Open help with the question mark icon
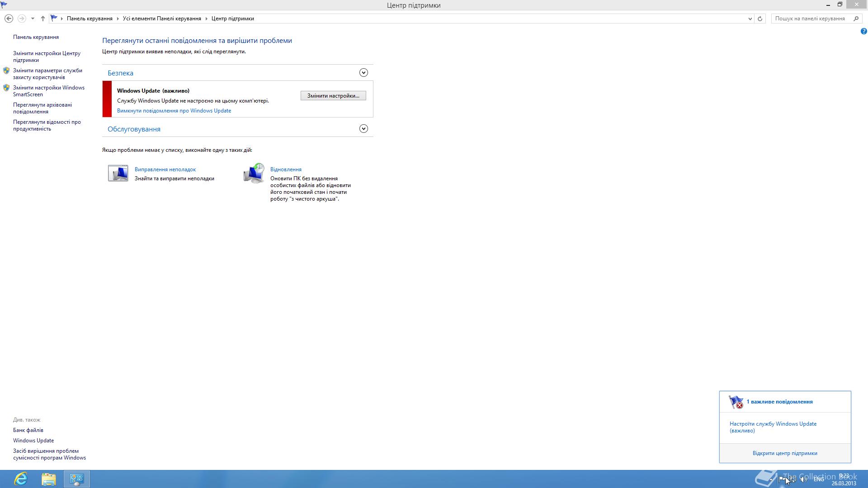 click(x=863, y=31)
